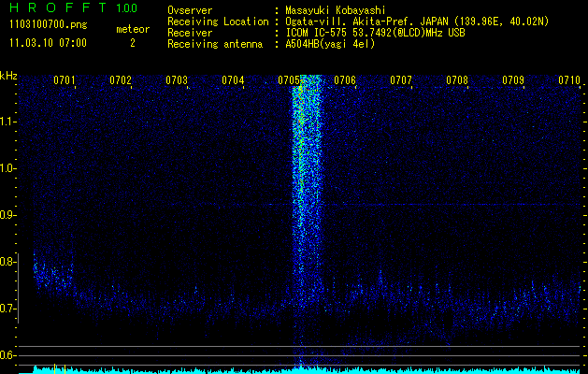Screen dimensions: 588x374
Task: Click the 0706 time marker
Action: click(x=345, y=80)
